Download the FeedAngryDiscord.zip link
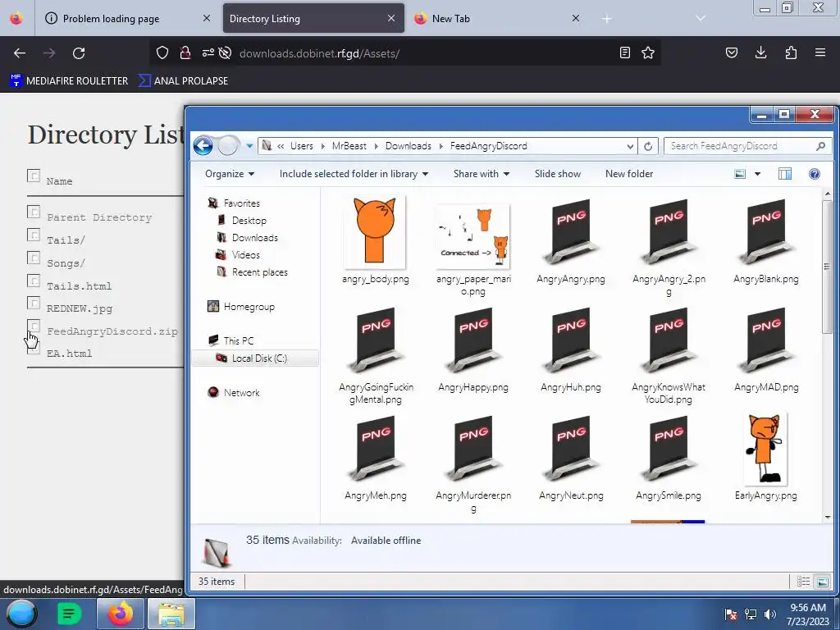 (112, 331)
